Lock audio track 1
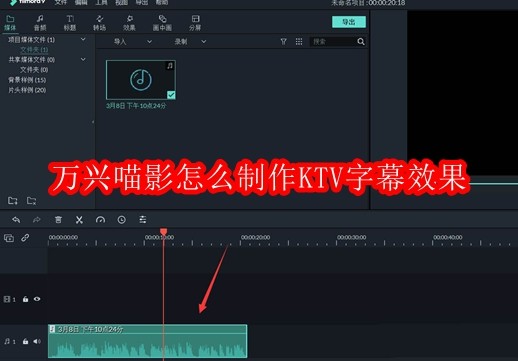Viewport: 518px width, 361px height. tap(25, 341)
